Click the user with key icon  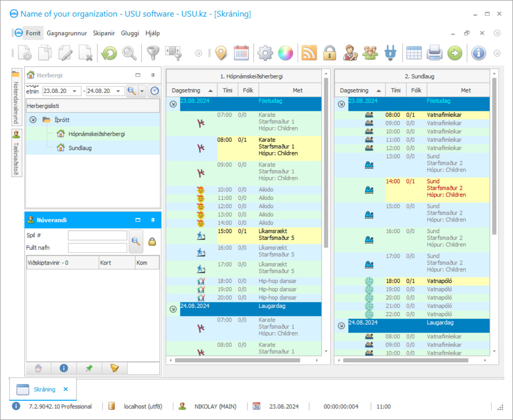pos(350,53)
